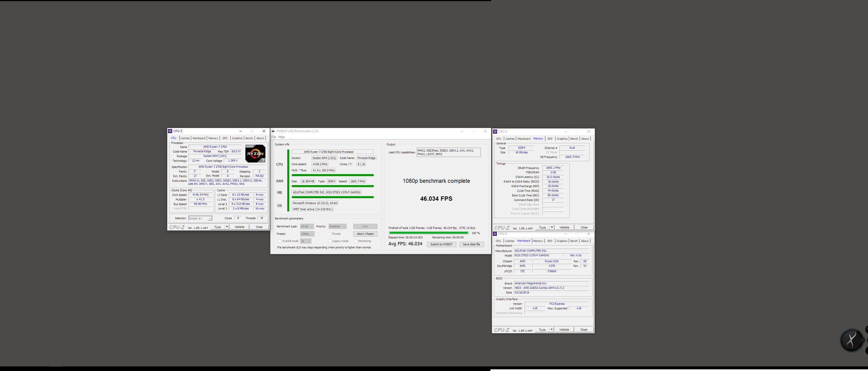Click the Core Speed 4148.34 MHz value in CPU-Z

click(x=201, y=195)
